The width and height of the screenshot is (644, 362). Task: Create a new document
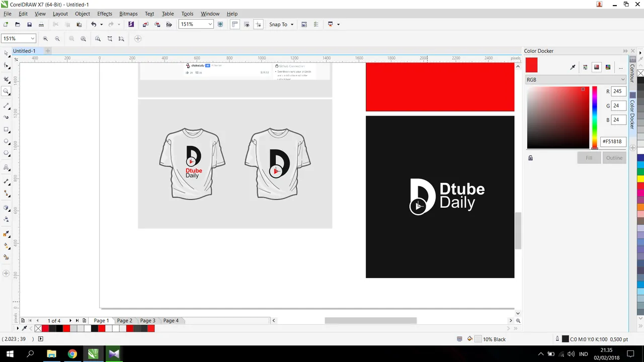pyautogui.click(x=6, y=24)
